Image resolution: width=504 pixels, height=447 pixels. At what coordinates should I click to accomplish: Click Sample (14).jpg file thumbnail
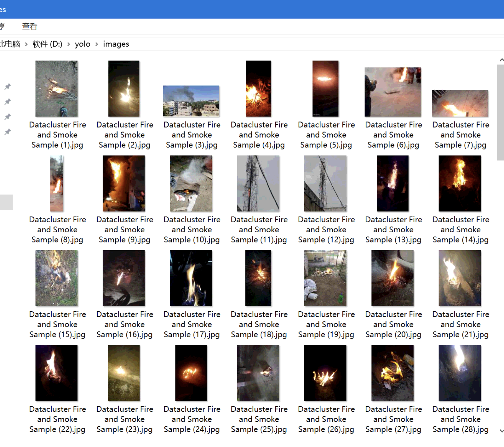click(x=460, y=184)
